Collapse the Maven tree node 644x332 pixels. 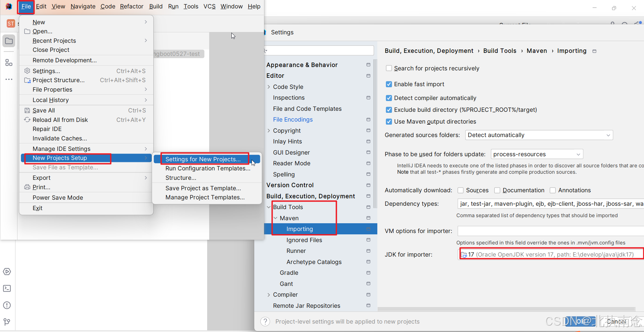(x=275, y=218)
